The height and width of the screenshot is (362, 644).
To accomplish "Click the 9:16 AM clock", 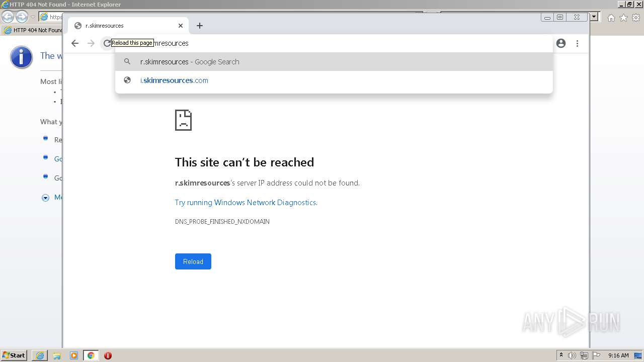I will pos(618,355).
